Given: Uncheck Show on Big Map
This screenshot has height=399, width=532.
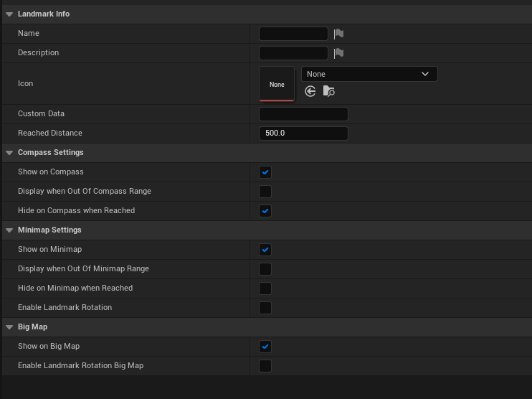Looking at the screenshot, I should [265, 347].
